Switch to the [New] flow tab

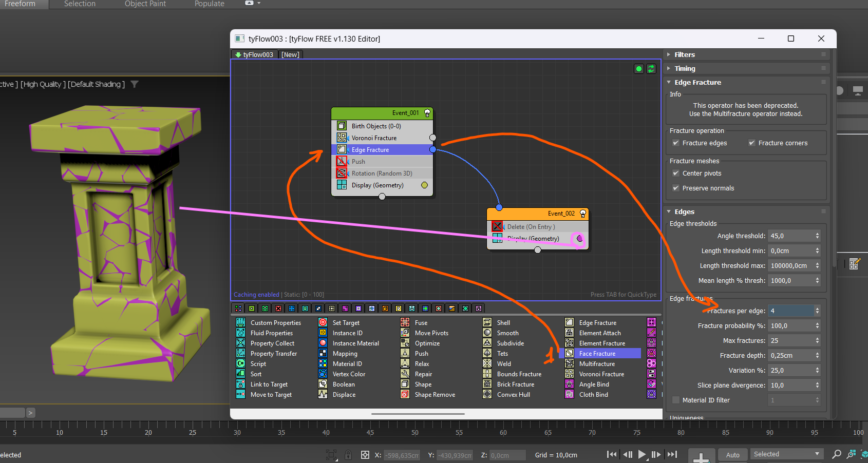[x=290, y=54]
